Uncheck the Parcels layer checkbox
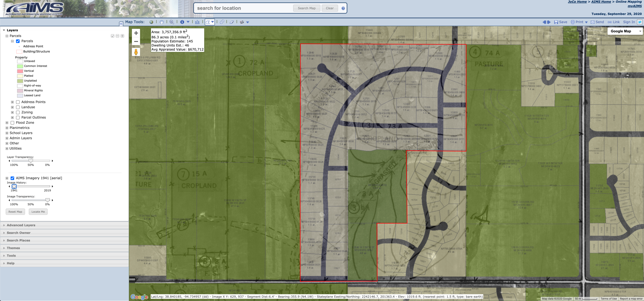This screenshot has height=301, width=644. (18, 41)
